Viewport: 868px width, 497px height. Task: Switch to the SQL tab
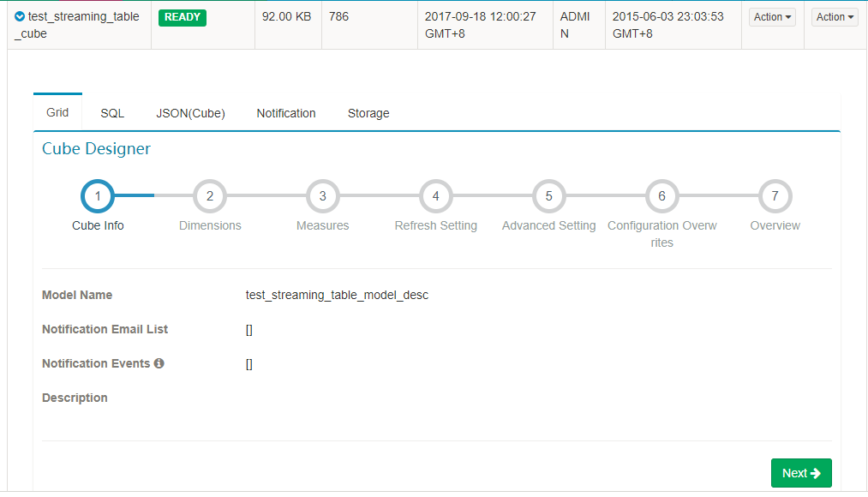[x=111, y=112]
